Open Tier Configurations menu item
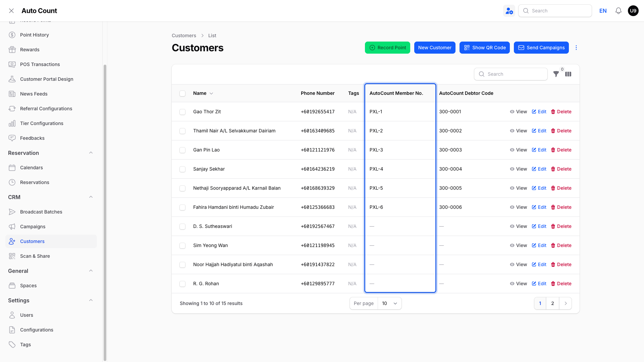Viewport: 644px width, 362px height. [x=51, y=123]
